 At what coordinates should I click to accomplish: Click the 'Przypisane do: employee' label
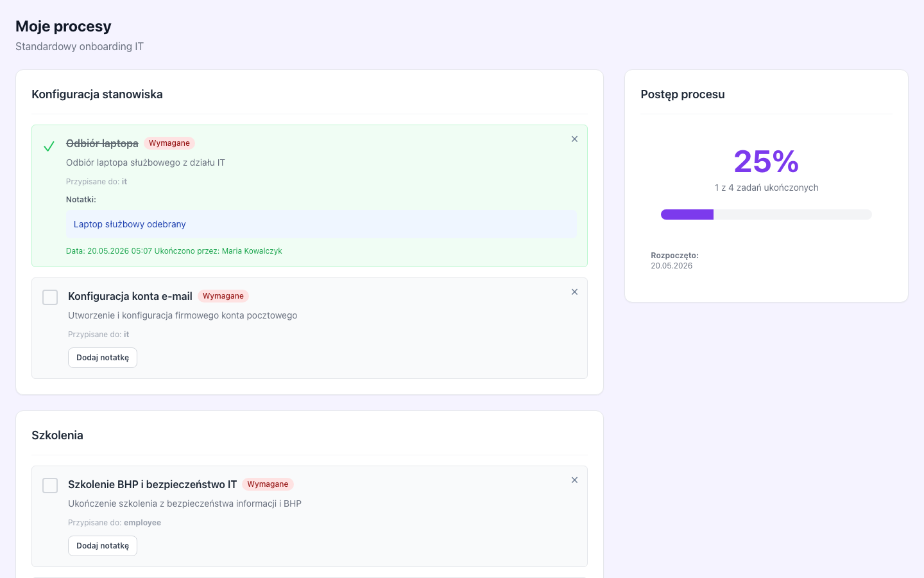[115, 523]
